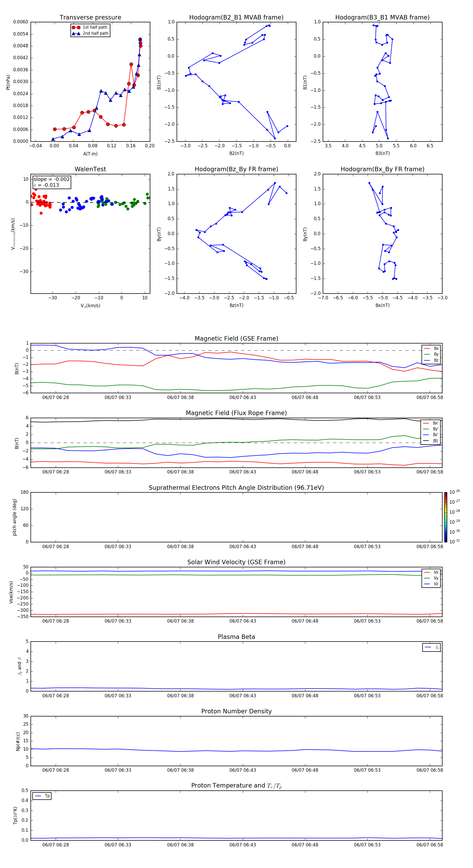Click the 'V_remaining(km/s)' y-axis label
The image size is (473, 868).
13,234
